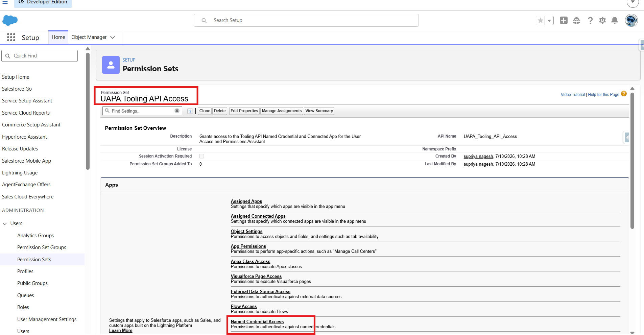This screenshot has height=335, width=644.
Task: Click the Clone button
Action: tap(205, 111)
